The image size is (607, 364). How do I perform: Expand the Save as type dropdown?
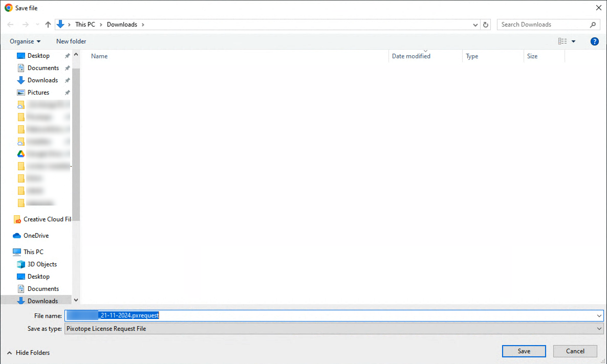click(x=599, y=328)
